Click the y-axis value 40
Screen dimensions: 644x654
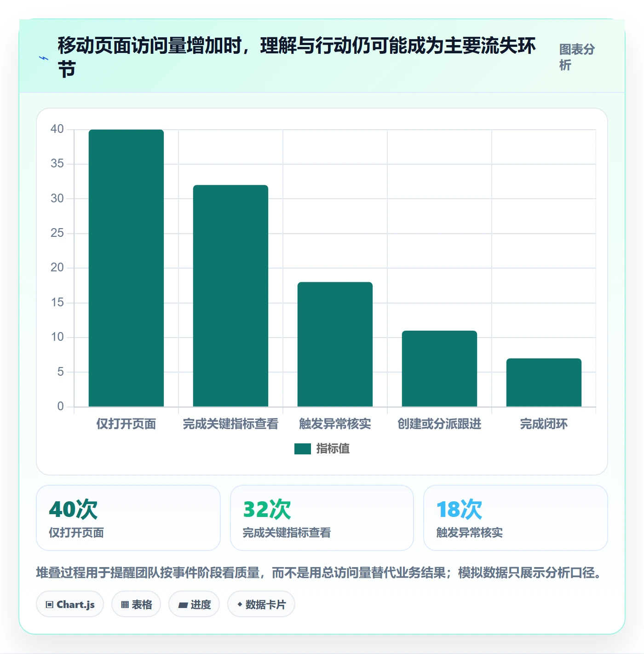[57, 129]
